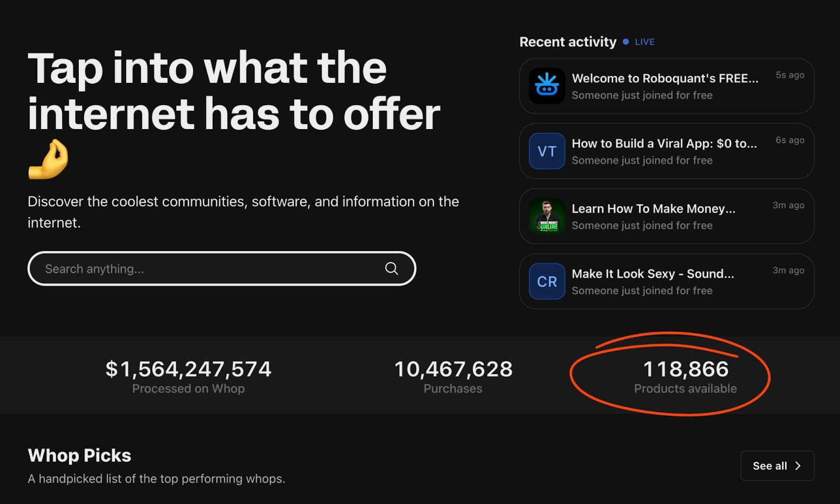Viewport: 840px width, 504px height.
Task: Click the VT avatar icon
Action: pos(547,151)
